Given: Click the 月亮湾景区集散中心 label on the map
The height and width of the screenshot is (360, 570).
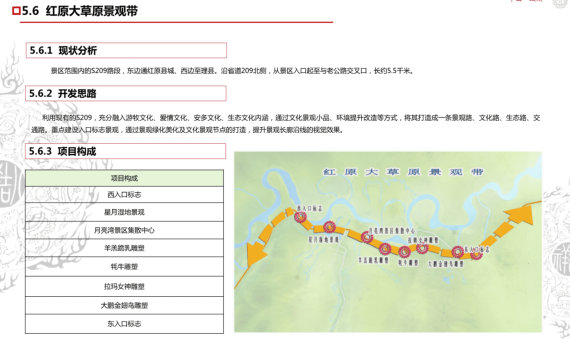Looking at the screenshot, I should [x=392, y=231].
